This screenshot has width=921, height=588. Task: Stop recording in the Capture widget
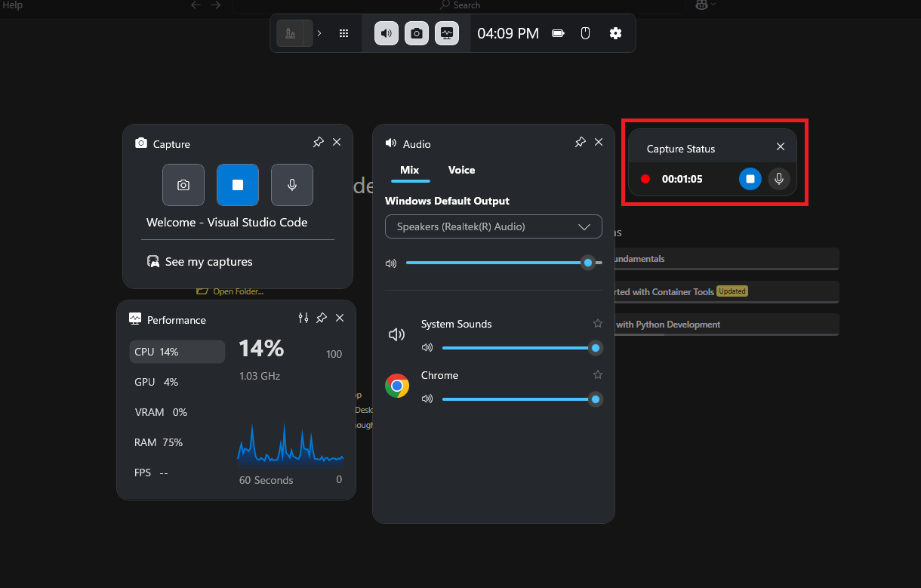click(x=238, y=185)
